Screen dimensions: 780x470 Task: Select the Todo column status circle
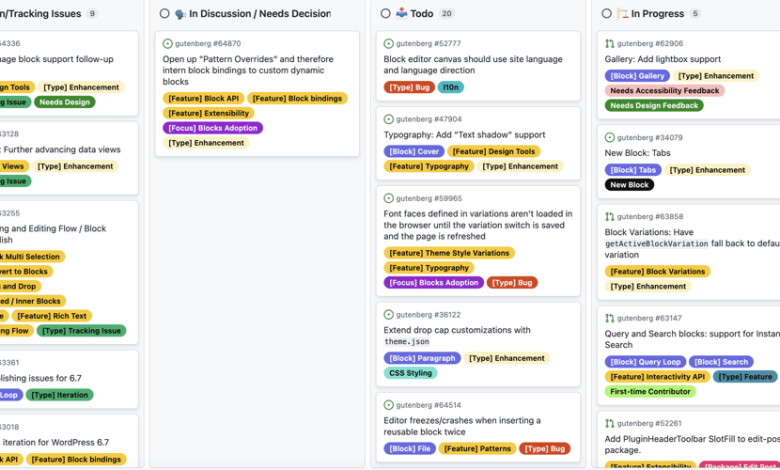click(386, 14)
